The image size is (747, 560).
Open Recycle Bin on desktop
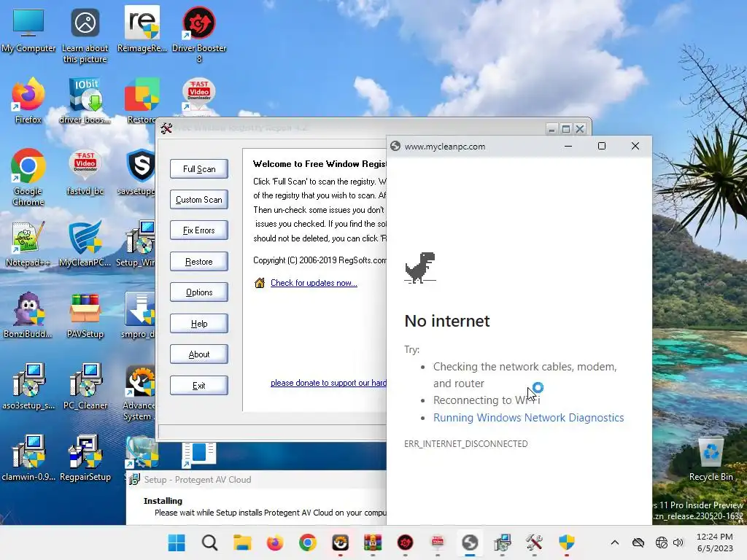[711, 459]
